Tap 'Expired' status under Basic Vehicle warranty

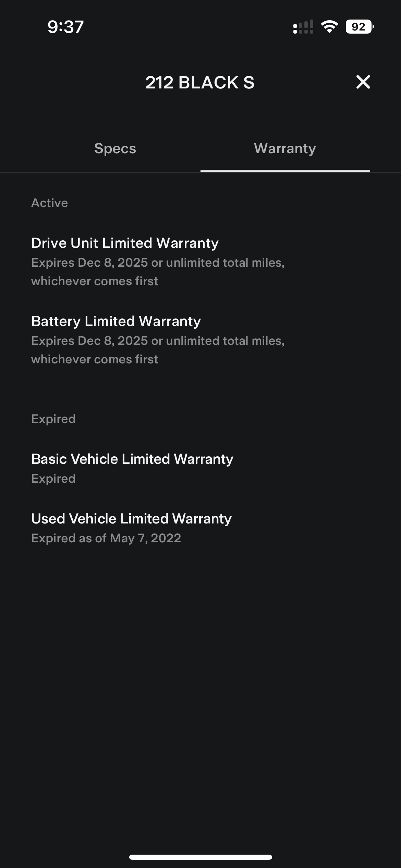pyautogui.click(x=53, y=479)
